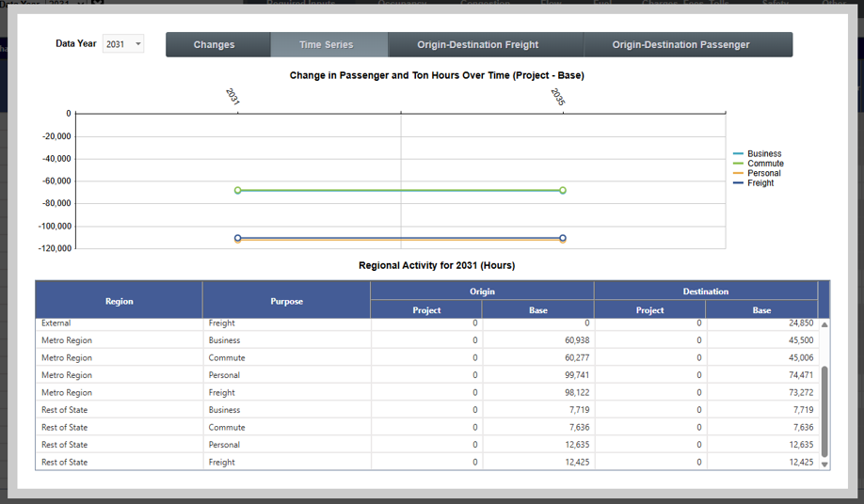
Task: Click the table scroll down arrow
Action: (824, 465)
